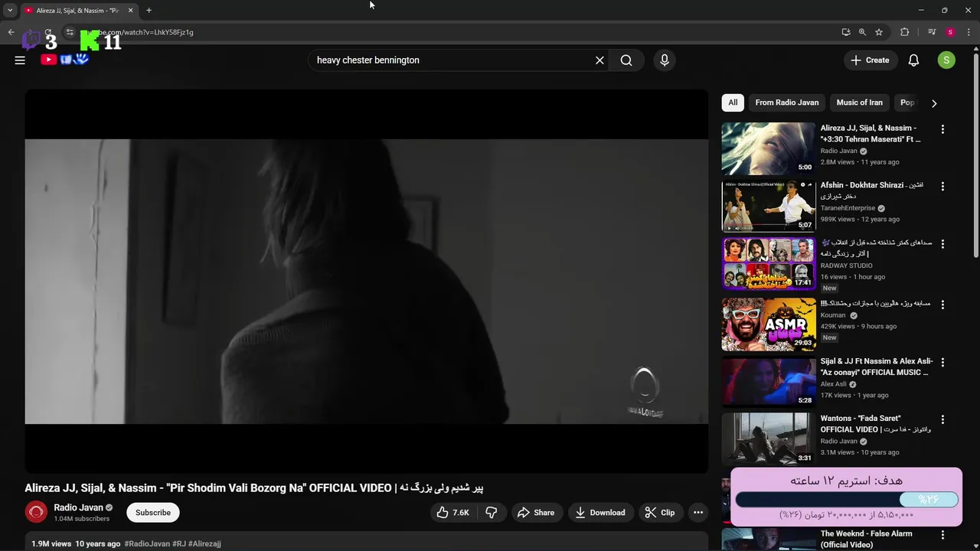This screenshot has width=980, height=551.
Task: Open browser media controls icon
Action: 932,32
